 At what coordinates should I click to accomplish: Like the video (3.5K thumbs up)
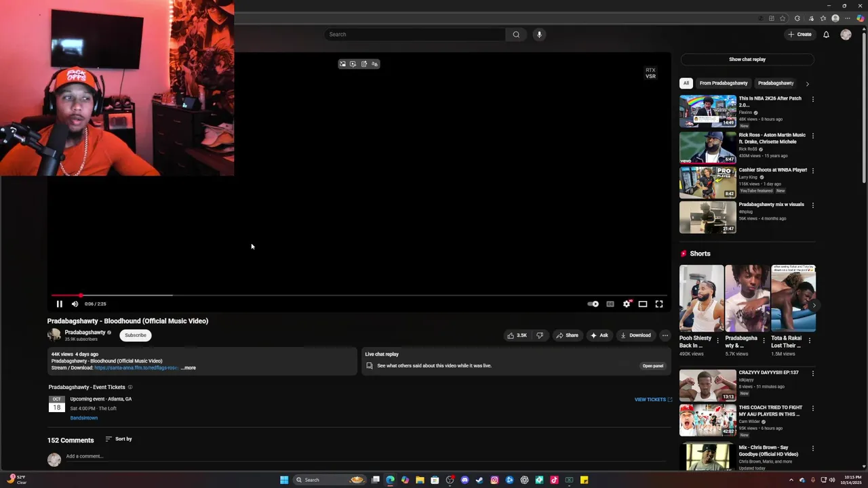point(517,335)
